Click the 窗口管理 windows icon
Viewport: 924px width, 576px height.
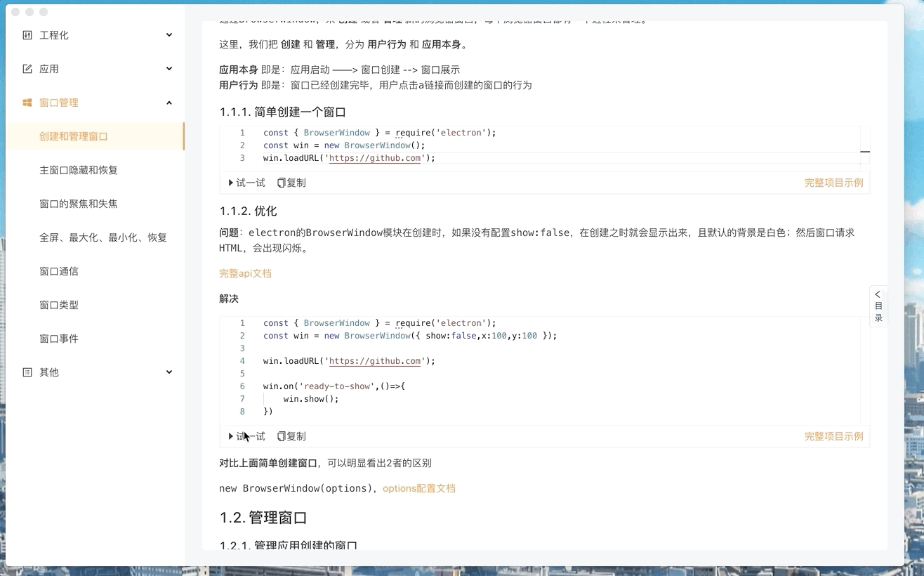[27, 103]
